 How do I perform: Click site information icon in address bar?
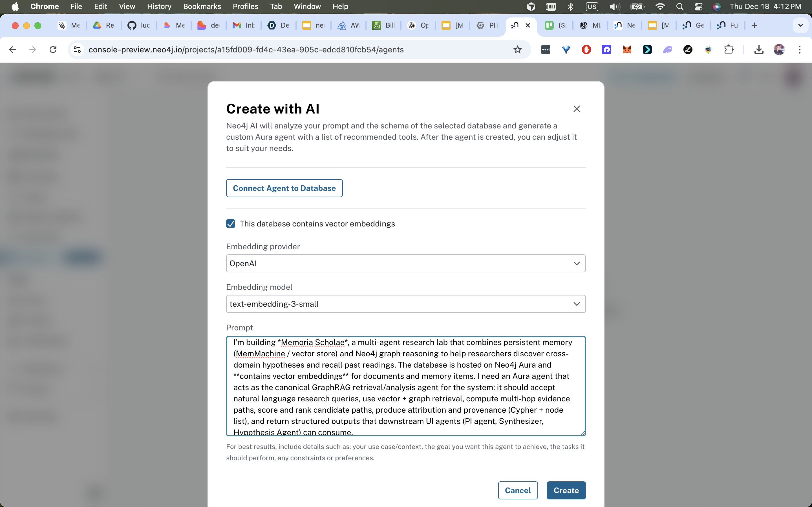[77, 50]
